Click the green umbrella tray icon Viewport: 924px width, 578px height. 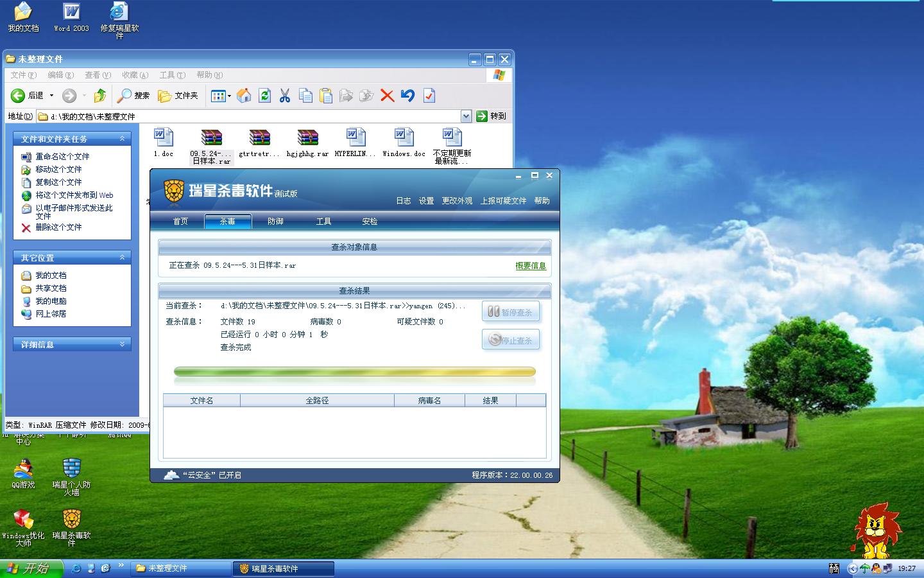[864, 568]
